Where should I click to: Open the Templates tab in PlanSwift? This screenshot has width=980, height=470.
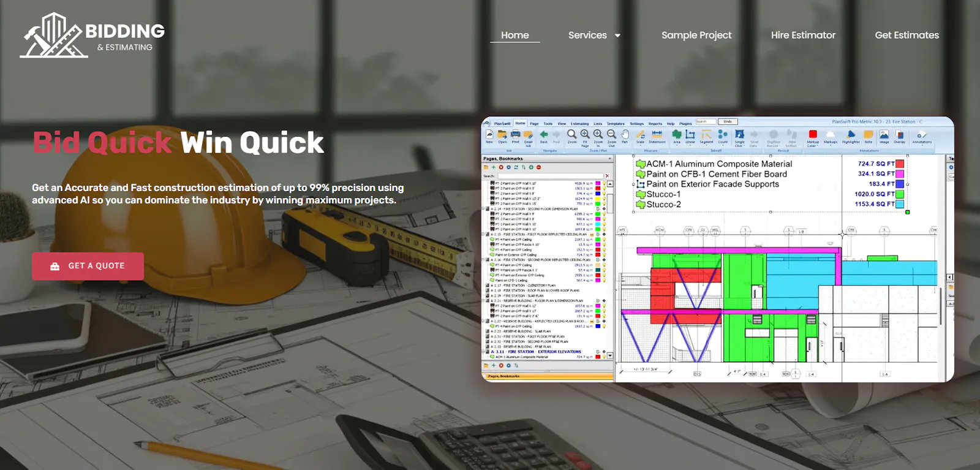pyautogui.click(x=616, y=124)
